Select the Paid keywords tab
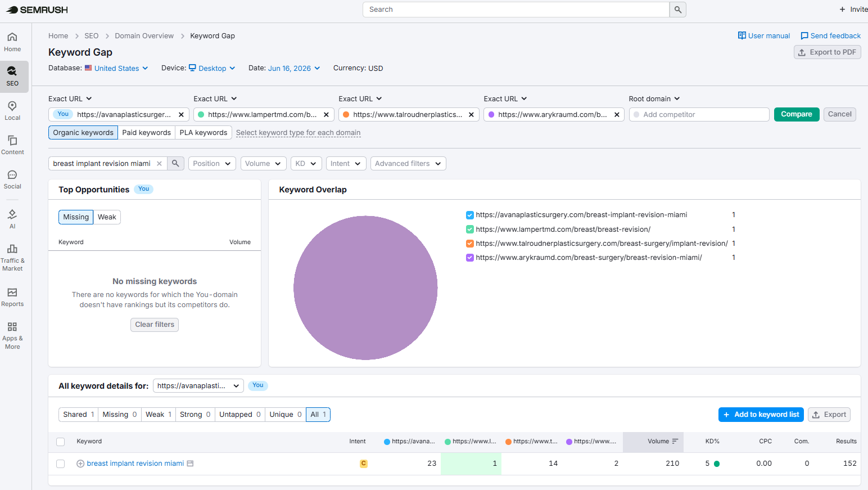Screen dimensions: 868x490 (147, 133)
